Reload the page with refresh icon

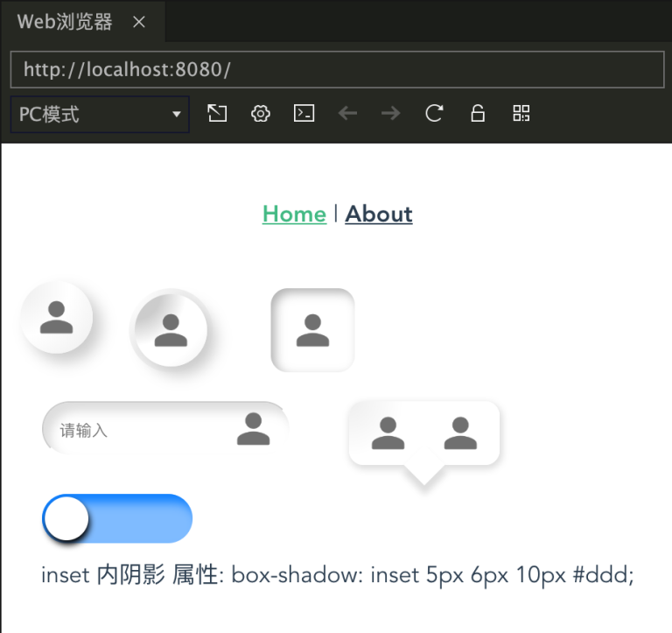pyautogui.click(x=434, y=114)
